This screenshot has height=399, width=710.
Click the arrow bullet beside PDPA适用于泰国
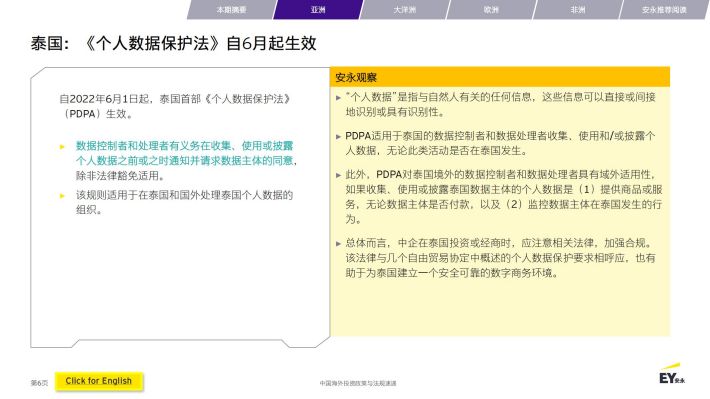338,136
